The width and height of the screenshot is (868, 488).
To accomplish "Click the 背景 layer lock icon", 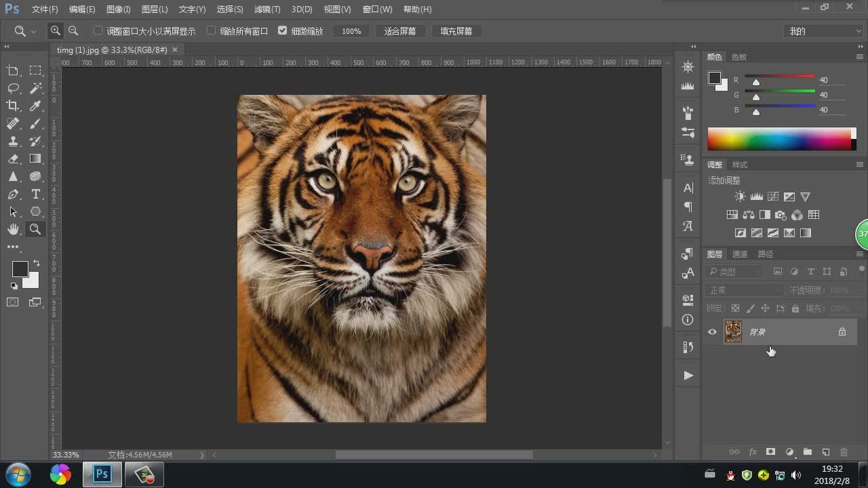I will coord(842,332).
